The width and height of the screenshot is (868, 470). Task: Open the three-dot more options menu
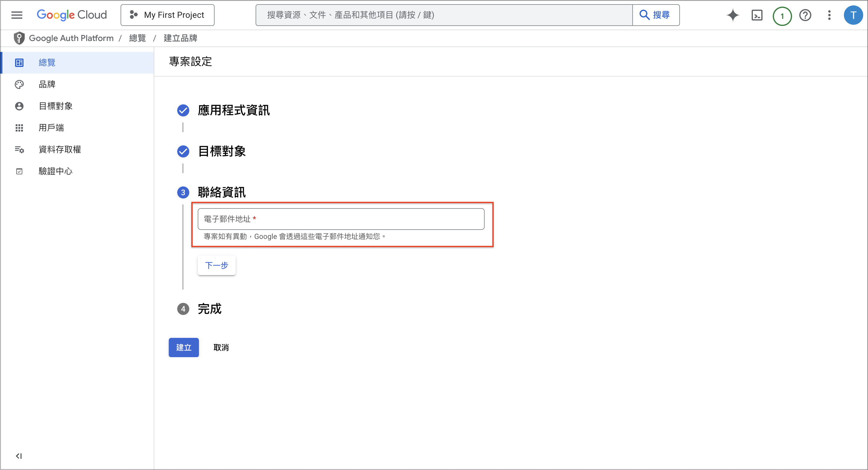coord(829,15)
